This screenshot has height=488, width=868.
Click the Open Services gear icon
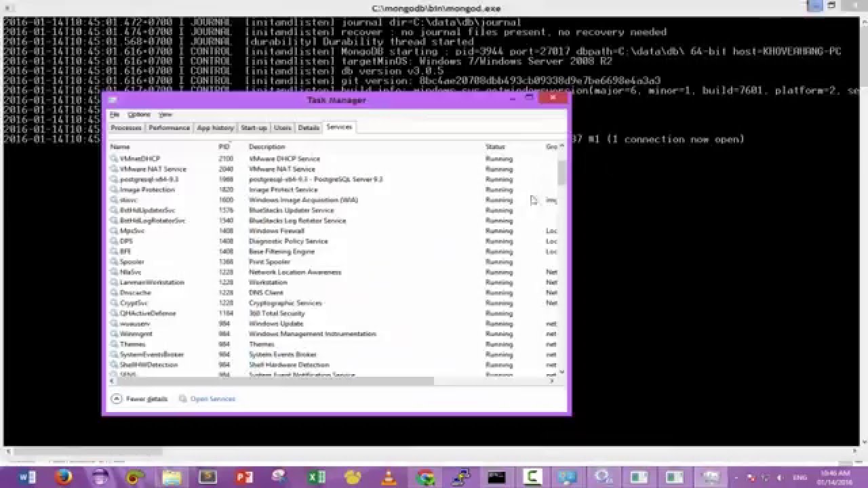182,399
